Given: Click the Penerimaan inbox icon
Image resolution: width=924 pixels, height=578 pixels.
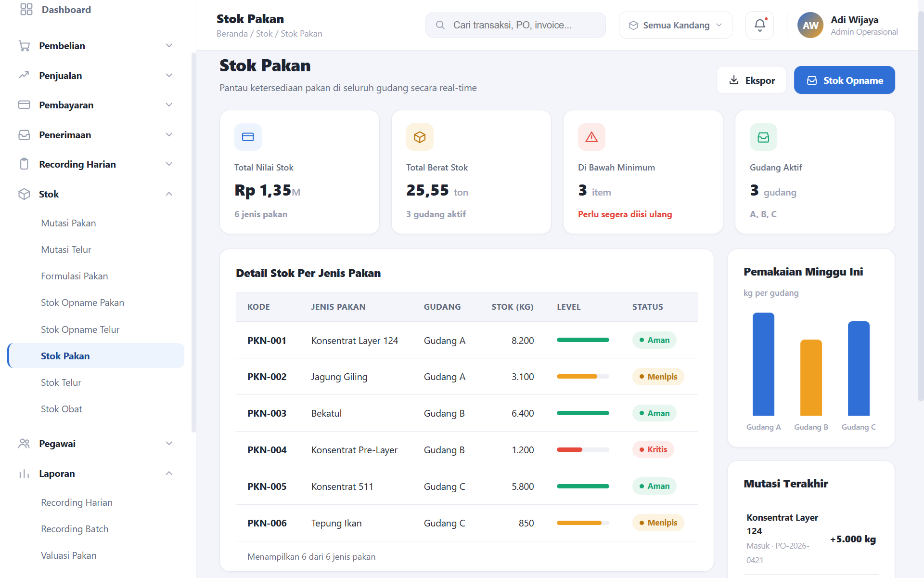Looking at the screenshot, I should coord(24,135).
